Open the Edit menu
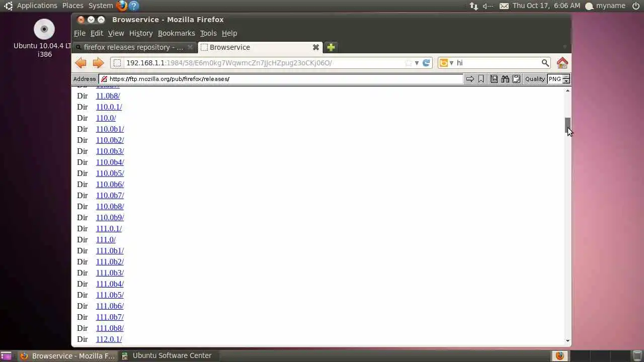 point(97,33)
